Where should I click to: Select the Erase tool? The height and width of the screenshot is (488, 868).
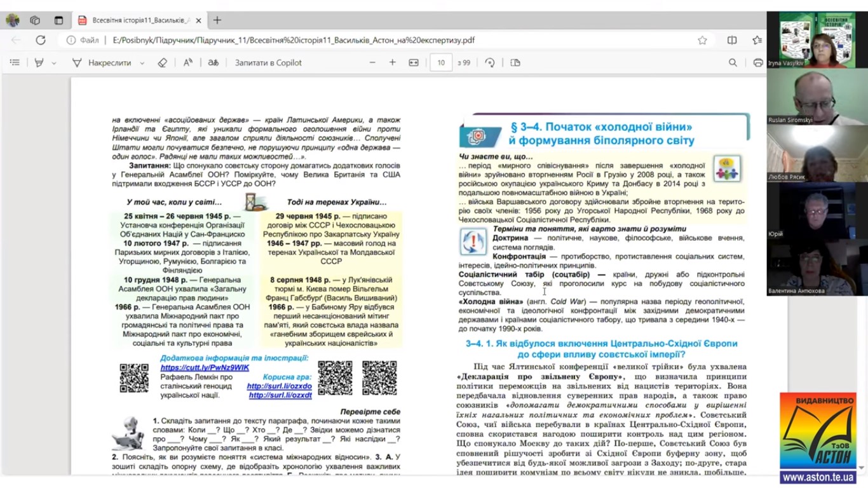click(x=163, y=63)
